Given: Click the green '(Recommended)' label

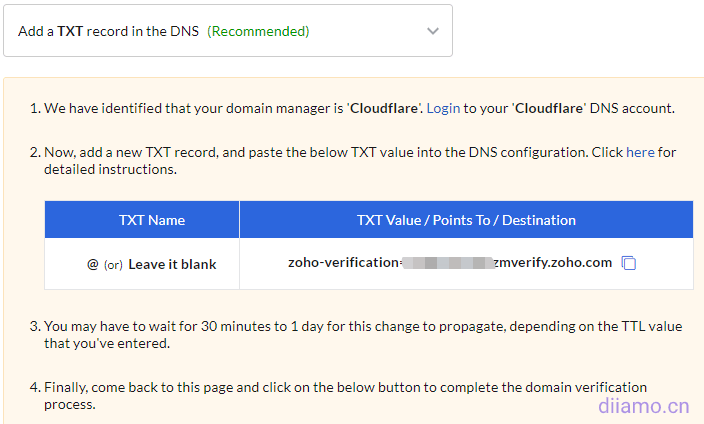Looking at the screenshot, I should 258,31.
